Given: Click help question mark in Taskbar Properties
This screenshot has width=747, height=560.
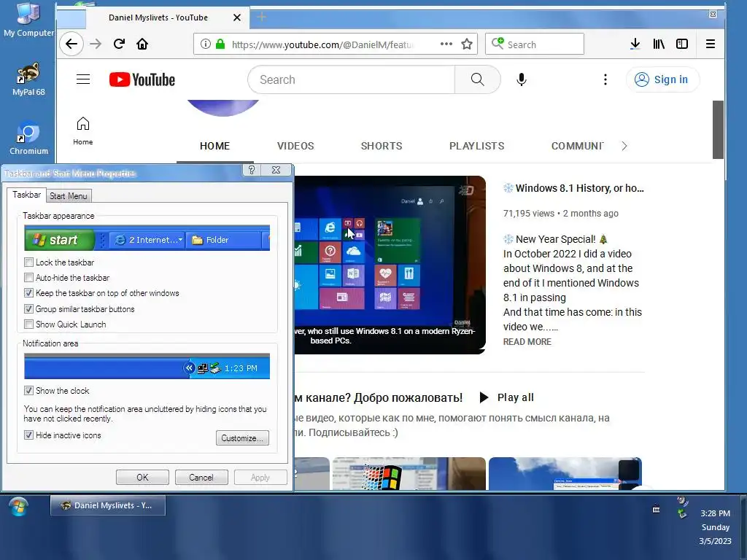Looking at the screenshot, I should 252,170.
